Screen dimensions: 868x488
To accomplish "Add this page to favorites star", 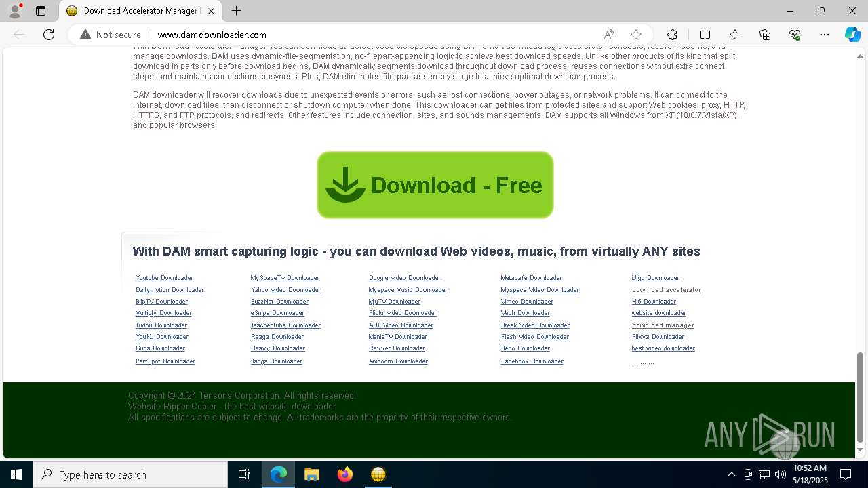I will [635, 35].
